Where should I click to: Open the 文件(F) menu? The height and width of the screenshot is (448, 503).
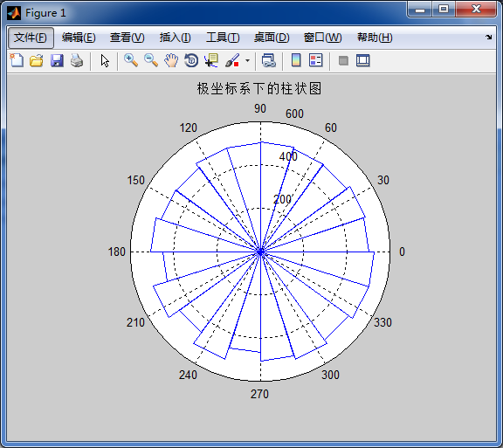tap(31, 38)
